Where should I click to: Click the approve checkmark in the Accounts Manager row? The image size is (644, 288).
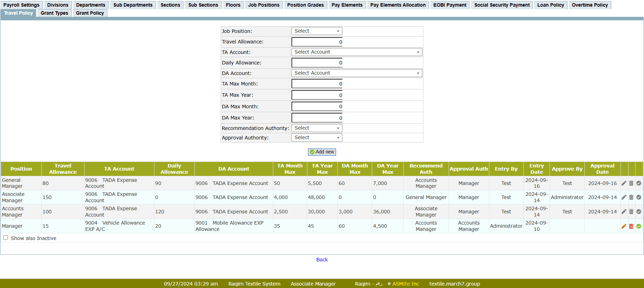[639, 212]
